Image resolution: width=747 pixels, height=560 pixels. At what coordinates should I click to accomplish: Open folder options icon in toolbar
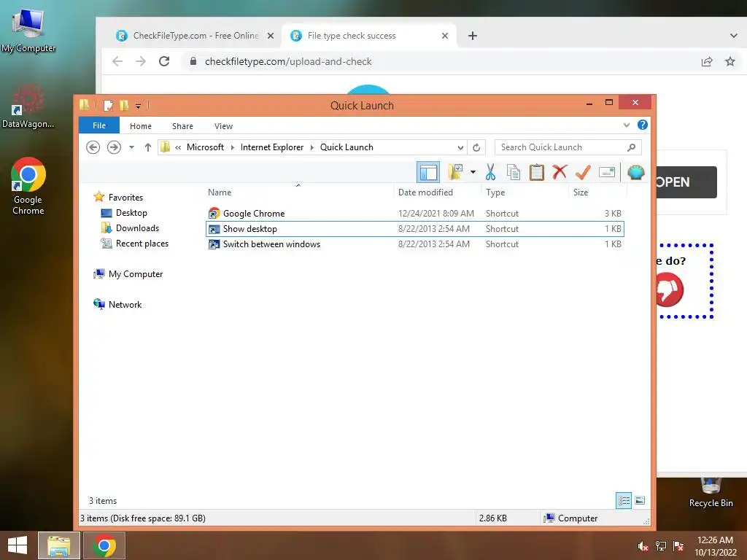[455, 172]
